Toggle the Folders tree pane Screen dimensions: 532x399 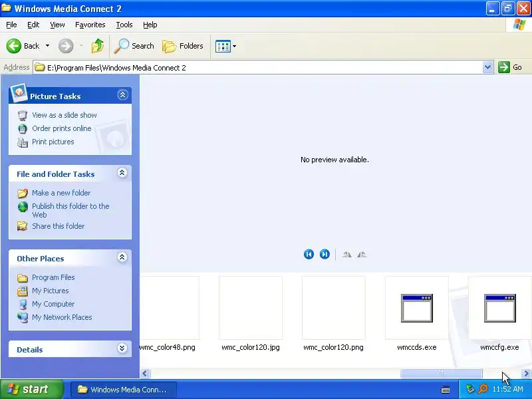[183, 46]
